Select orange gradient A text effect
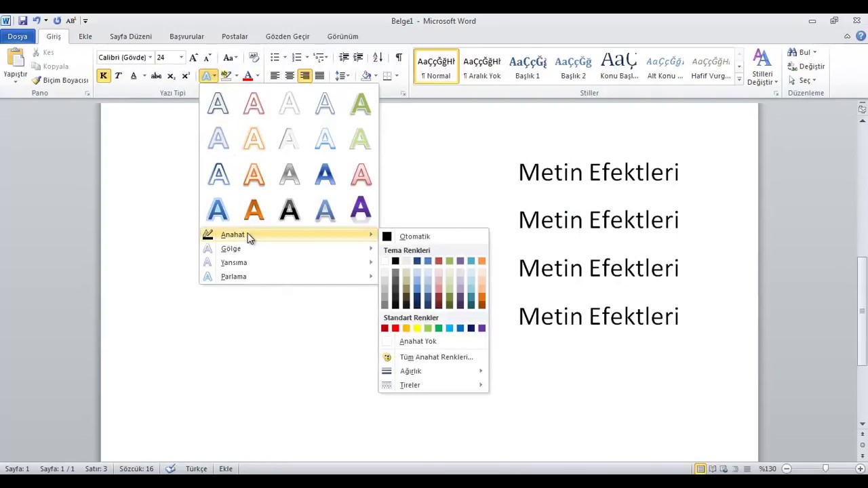Image resolution: width=868 pixels, height=488 pixels. 254,209
